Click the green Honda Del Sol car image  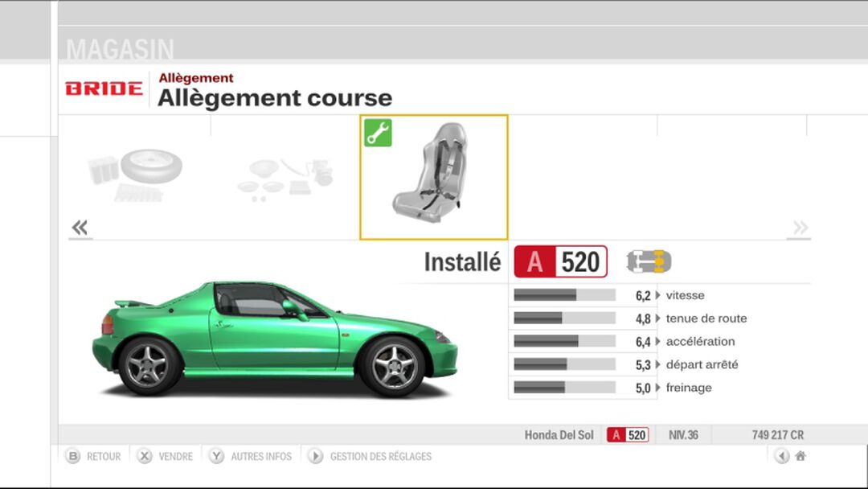[x=275, y=338]
